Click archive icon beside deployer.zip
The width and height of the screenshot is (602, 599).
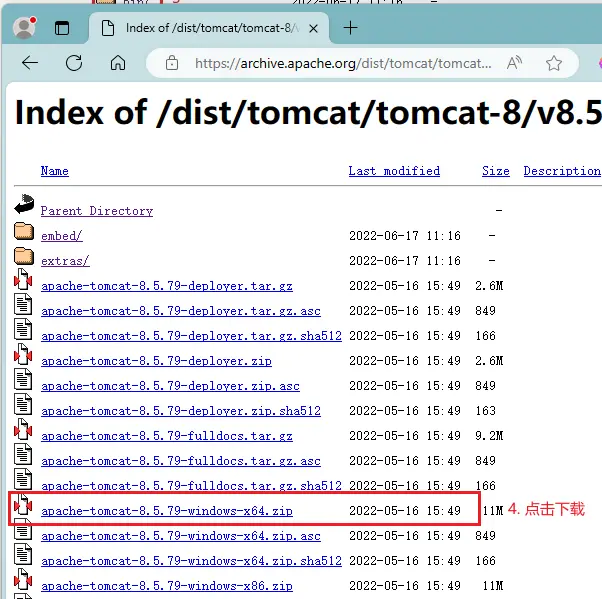(x=23, y=354)
